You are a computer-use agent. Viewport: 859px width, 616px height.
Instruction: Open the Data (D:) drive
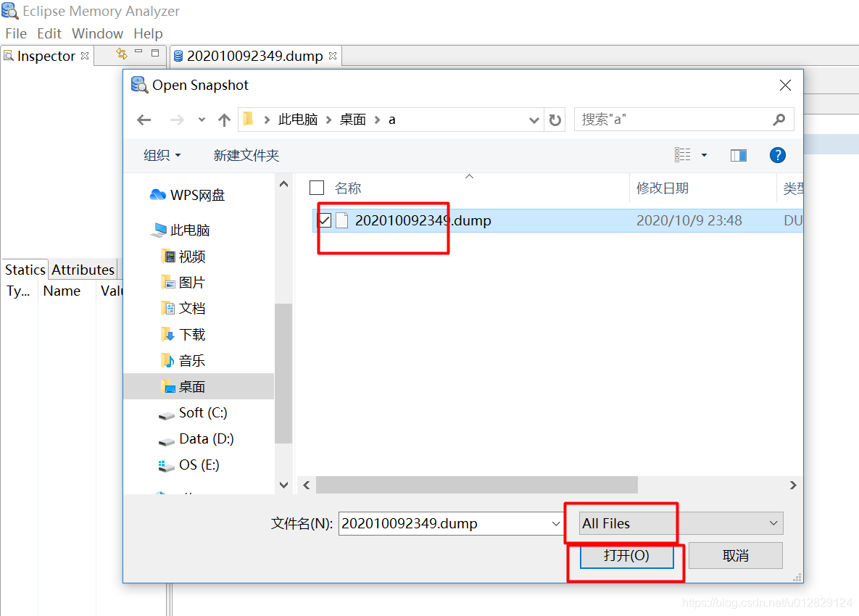(x=196, y=439)
